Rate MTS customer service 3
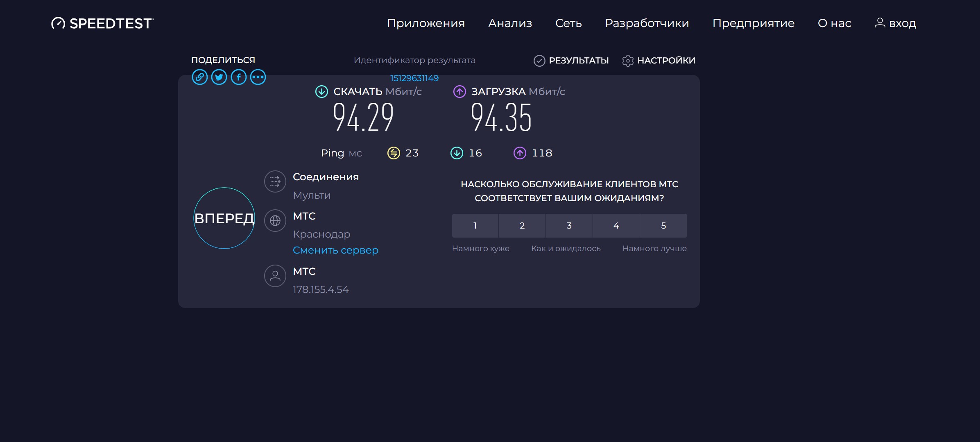 pyautogui.click(x=569, y=226)
